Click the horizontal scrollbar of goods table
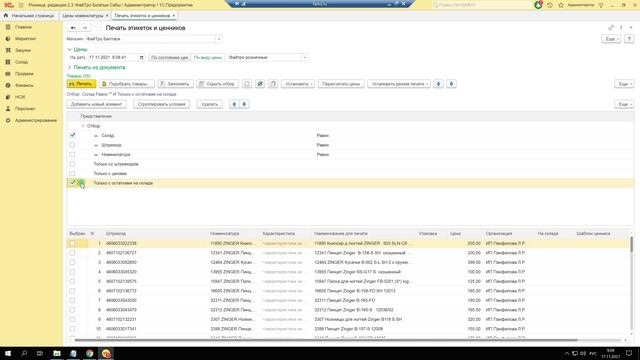 point(327,340)
